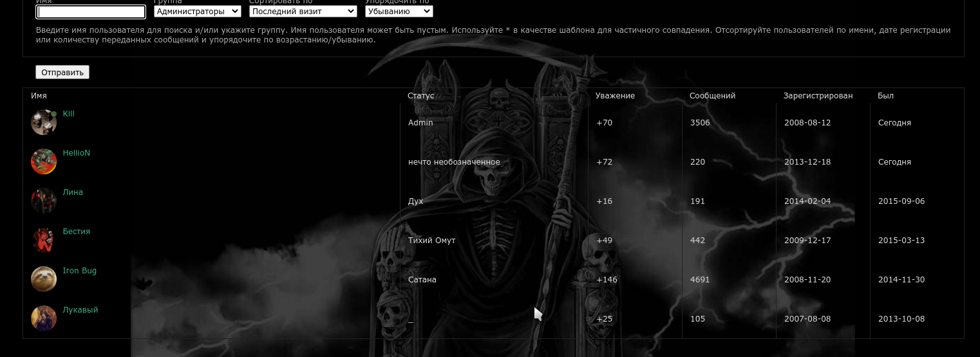Open user profile link Kill

click(69, 114)
